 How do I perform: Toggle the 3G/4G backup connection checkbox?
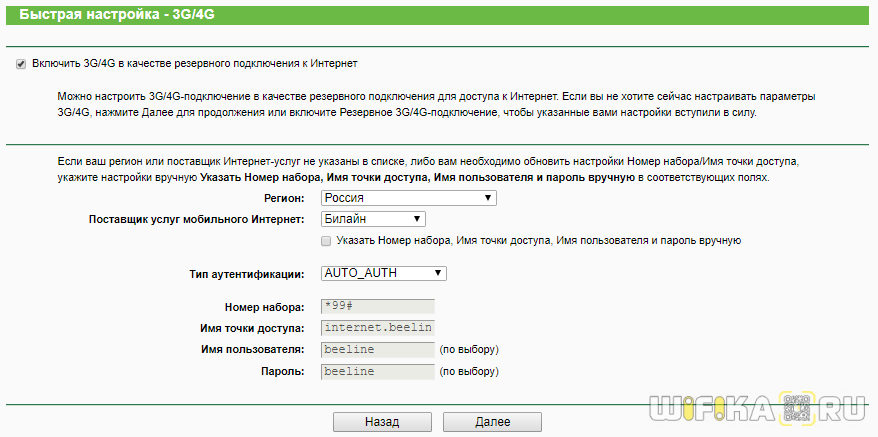click(x=20, y=64)
